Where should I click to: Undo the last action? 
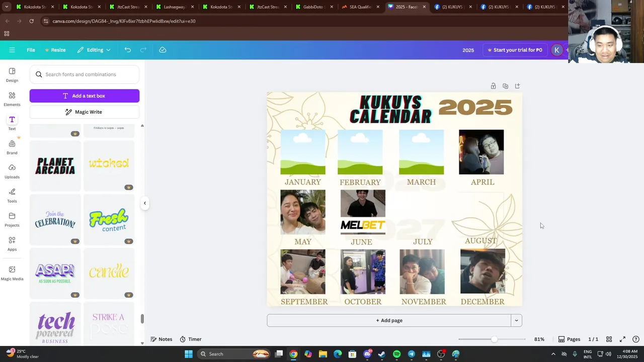pos(128,50)
